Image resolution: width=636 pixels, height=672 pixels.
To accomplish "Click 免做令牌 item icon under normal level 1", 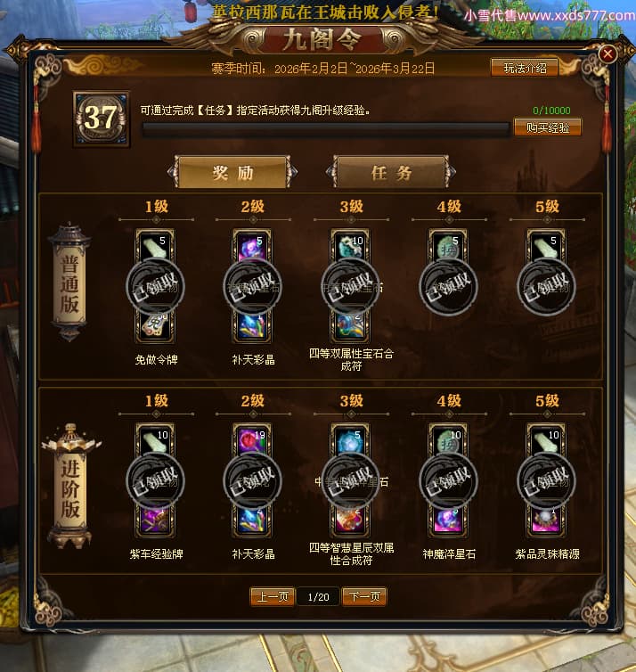I will tap(155, 327).
